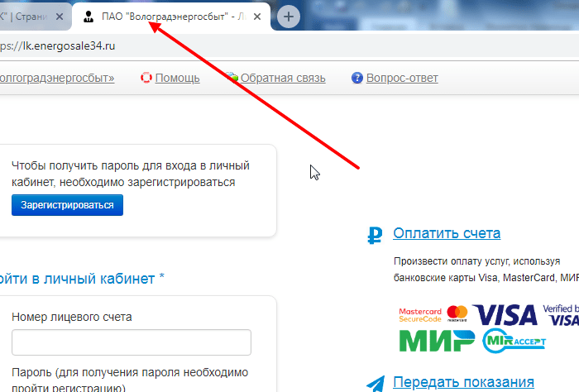
Task: Click the green МИР logo
Action: point(437,341)
